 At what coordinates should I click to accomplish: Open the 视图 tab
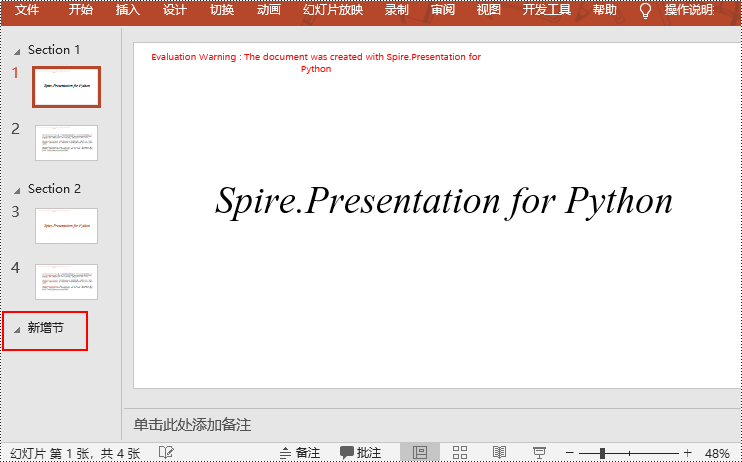pos(488,9)
